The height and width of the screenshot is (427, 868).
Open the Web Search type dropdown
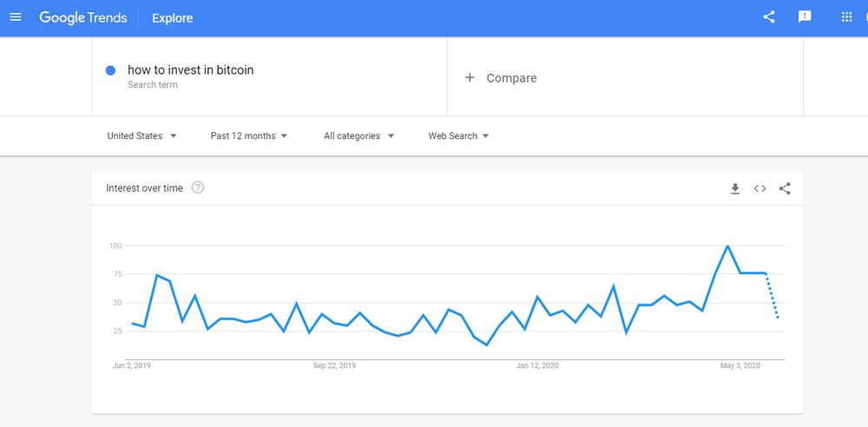[x=458, y=136]
